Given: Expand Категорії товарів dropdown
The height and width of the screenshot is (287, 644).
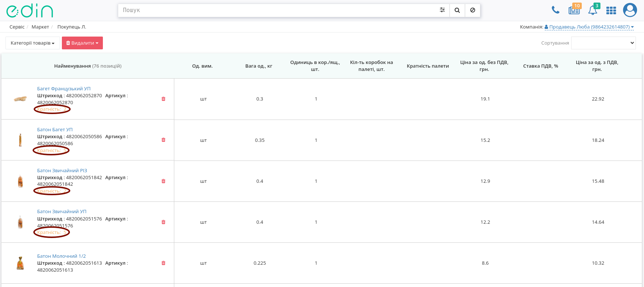Looking at the screenshot, I should (33, 43).
